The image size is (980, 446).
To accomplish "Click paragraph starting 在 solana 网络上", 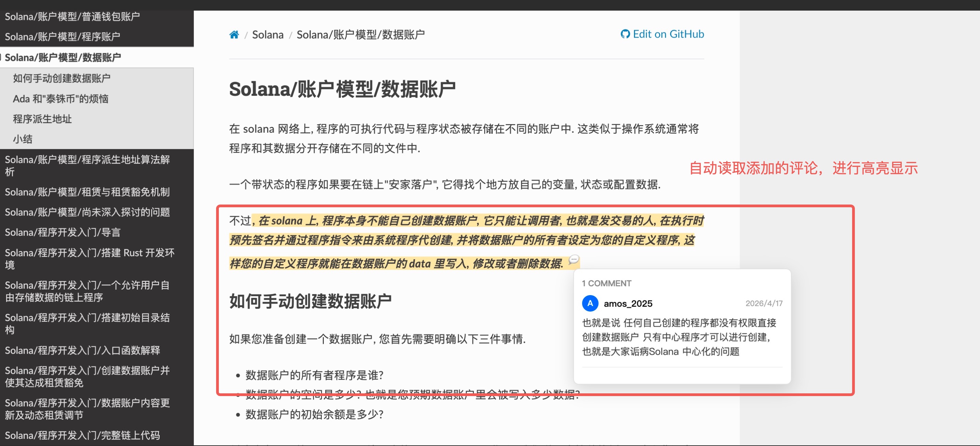I will (x=464, y=139).
